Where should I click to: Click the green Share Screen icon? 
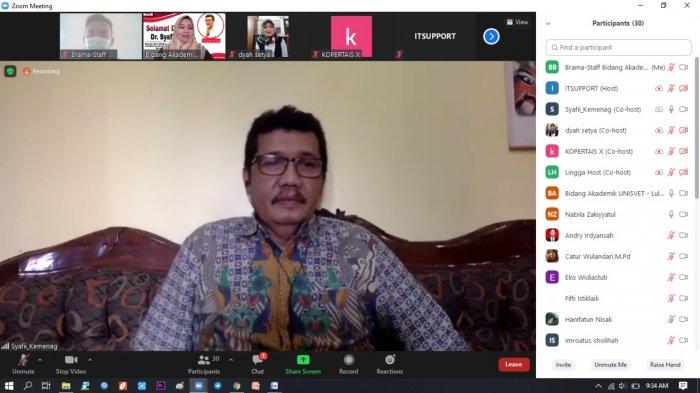point(303,360)
